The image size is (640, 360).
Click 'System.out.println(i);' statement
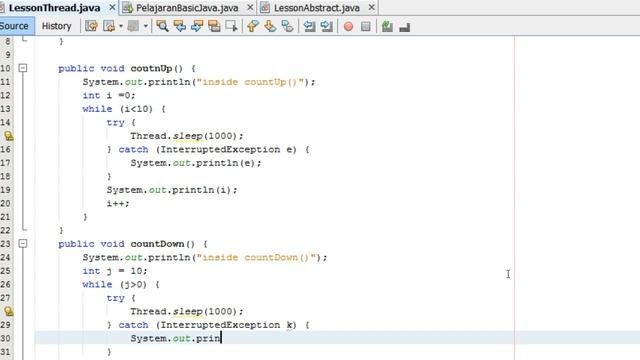171,190
